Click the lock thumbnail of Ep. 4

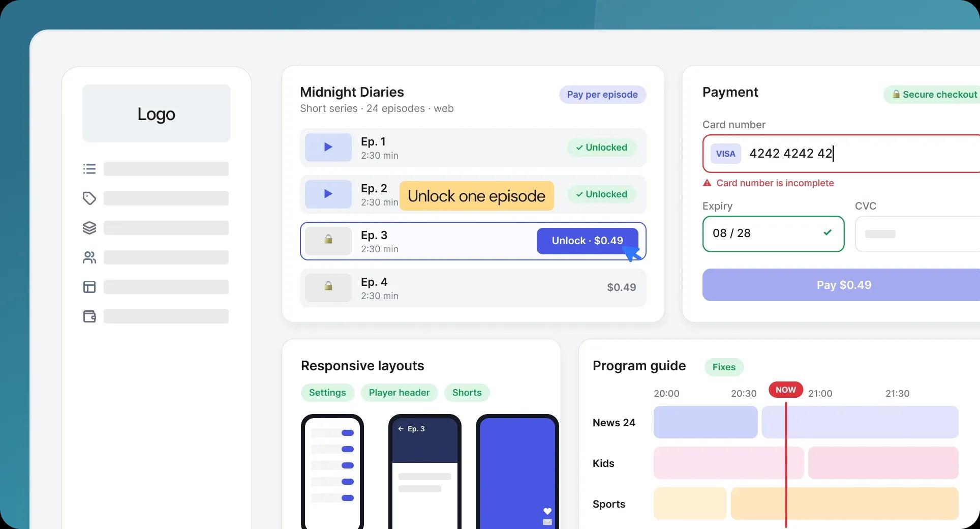click(328, 288)
